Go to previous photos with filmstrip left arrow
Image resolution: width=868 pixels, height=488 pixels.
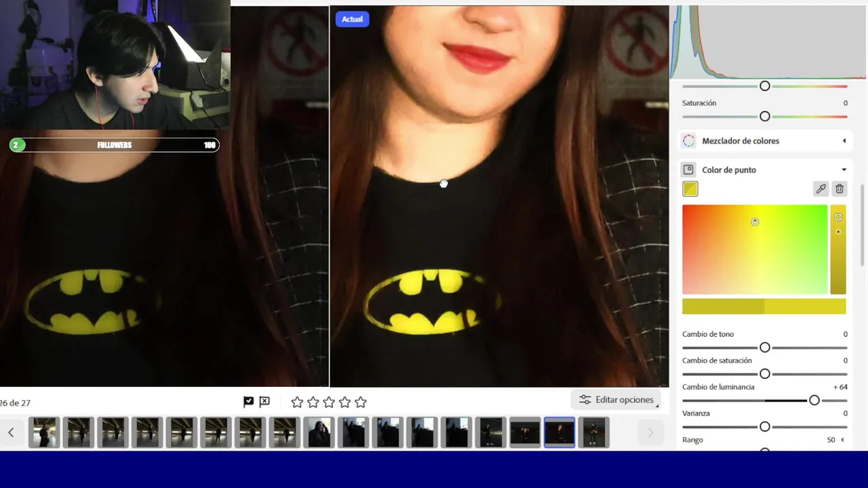point(11,432)
